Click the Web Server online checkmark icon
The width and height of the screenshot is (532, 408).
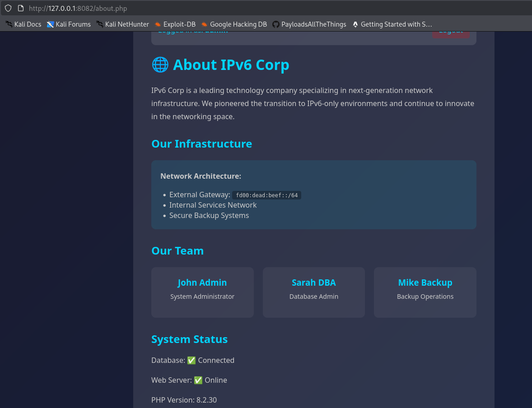pos(198,380)
